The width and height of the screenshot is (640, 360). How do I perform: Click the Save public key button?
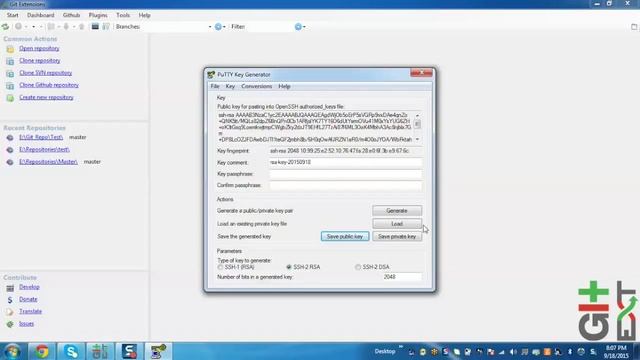click(345, 237)
